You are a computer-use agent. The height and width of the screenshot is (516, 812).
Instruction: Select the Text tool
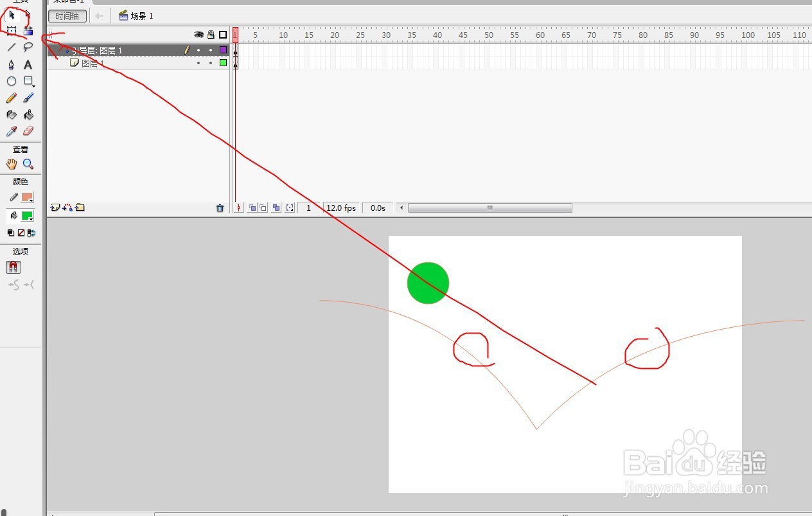pos(28,64)
